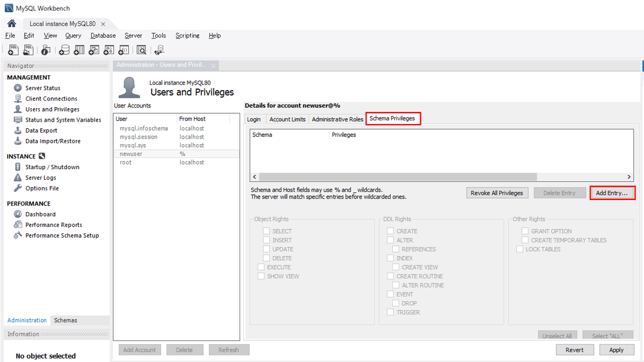Toggle the GRANT OPTION checkbox
The image size is (644, 362).
point(525,231)
